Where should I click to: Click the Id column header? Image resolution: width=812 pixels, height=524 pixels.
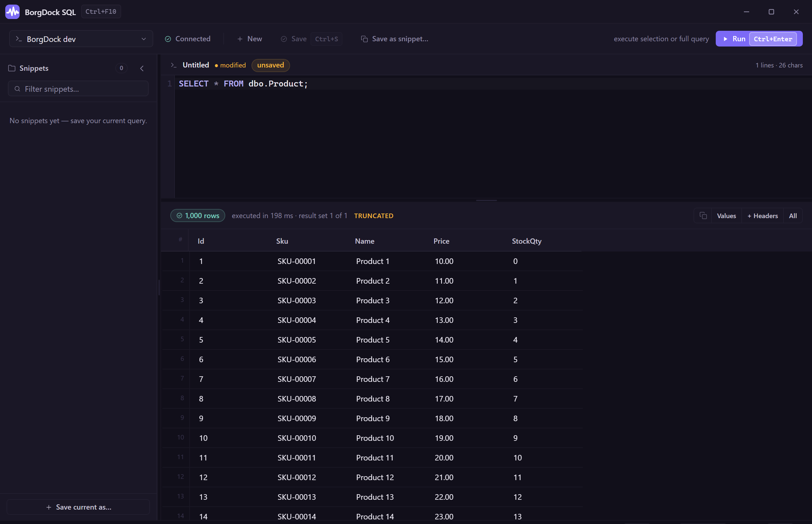pos(201,241)
